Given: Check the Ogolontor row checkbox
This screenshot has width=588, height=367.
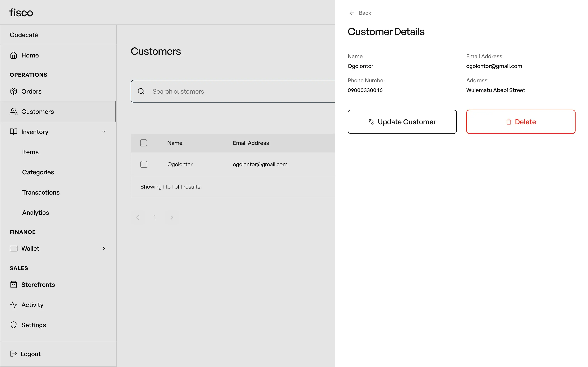Looking at the screenshot, I should click(144, 164).
